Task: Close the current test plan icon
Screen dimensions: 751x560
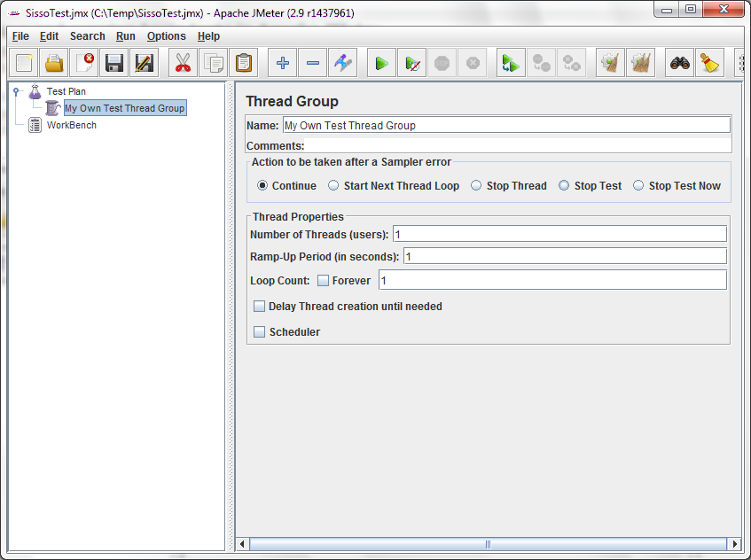Action: tap(84, 63)
